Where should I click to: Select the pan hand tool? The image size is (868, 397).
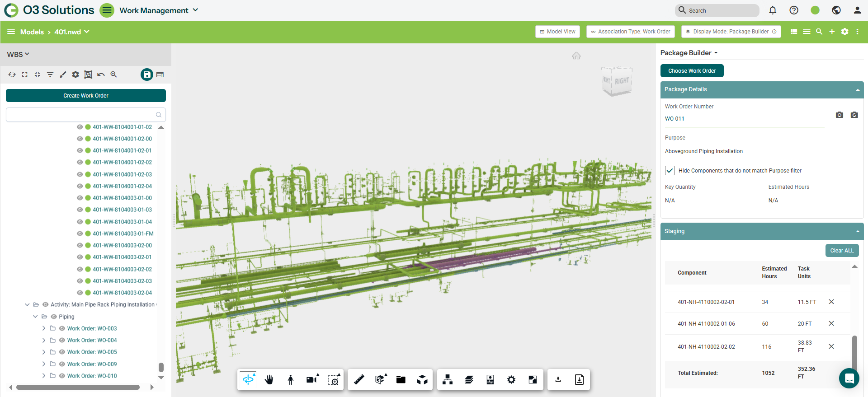click(x=269, y=380)
